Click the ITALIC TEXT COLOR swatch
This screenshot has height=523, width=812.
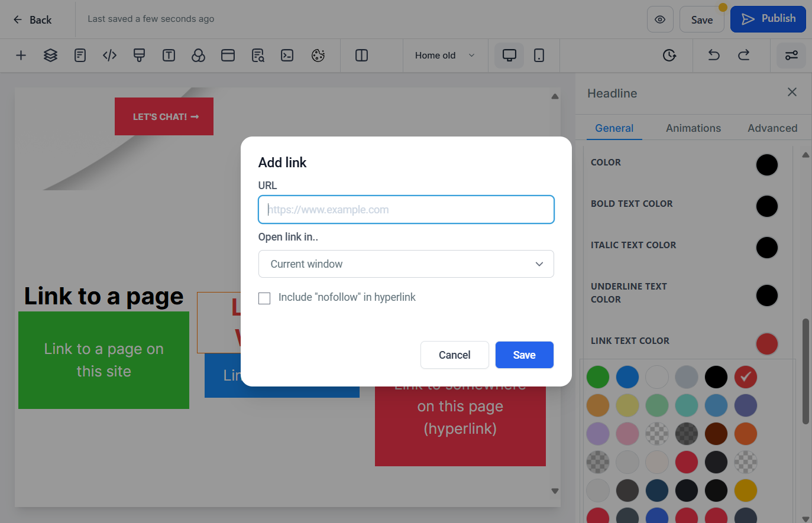[767, 248]
